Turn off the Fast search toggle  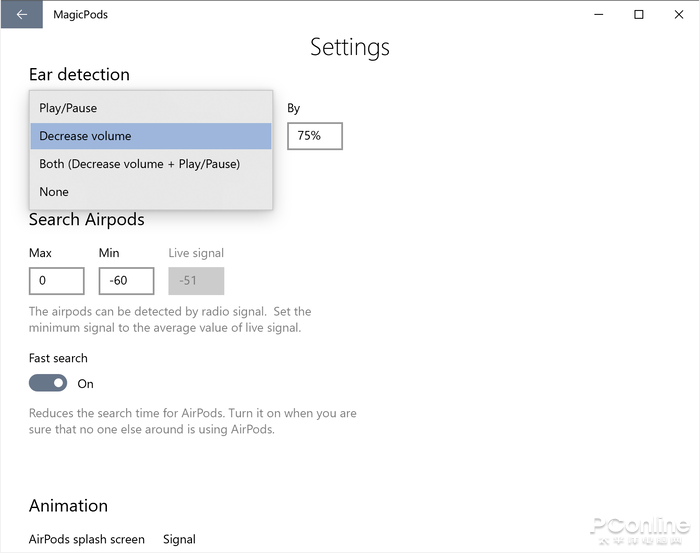[x=48, y=383]
